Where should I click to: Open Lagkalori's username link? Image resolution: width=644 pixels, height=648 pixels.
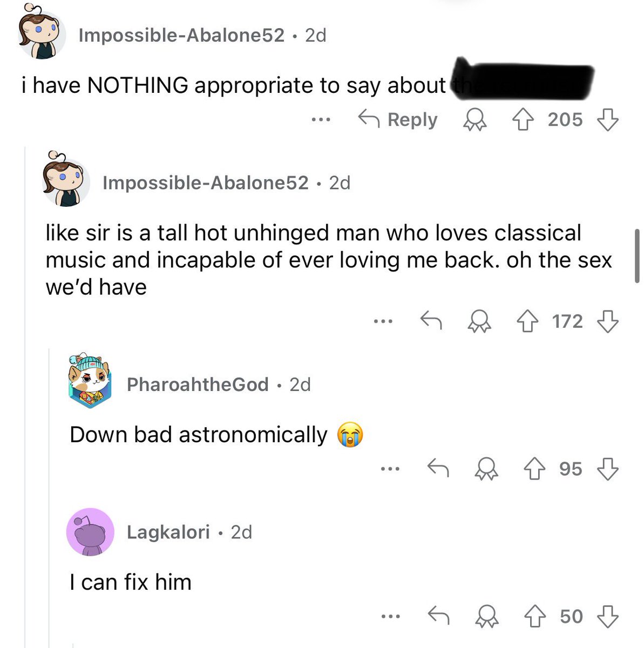pyautogui.click(x=168, y=532)
